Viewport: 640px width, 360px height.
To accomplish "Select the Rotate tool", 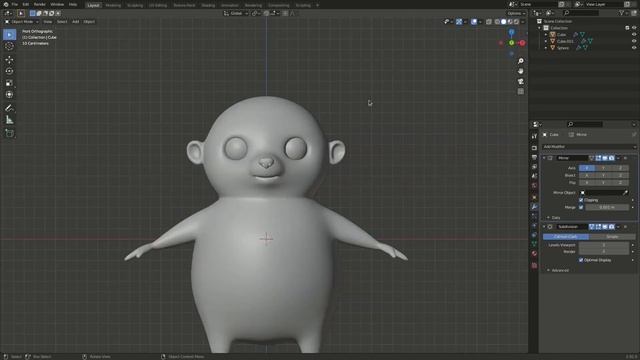I will tap(9, 71).
